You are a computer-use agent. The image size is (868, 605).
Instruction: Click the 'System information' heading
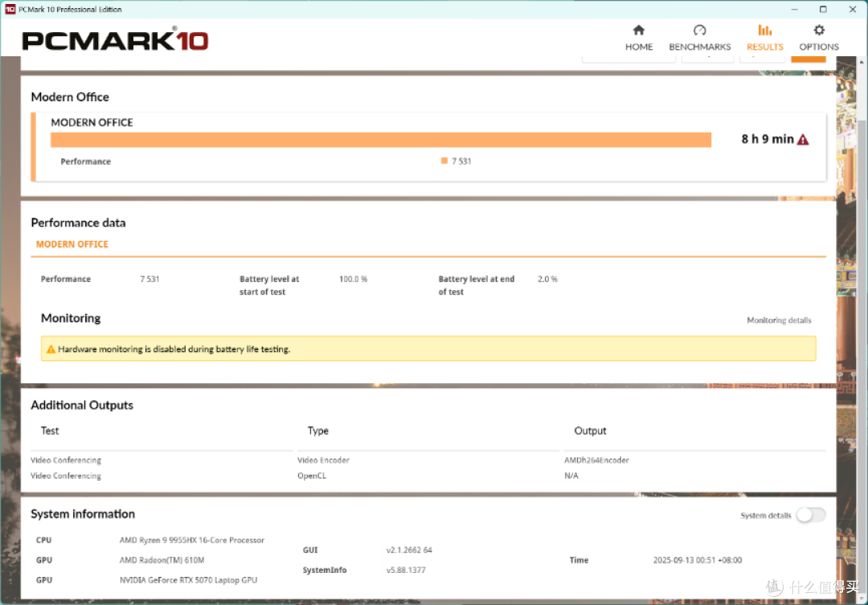[x=83, y=513]
